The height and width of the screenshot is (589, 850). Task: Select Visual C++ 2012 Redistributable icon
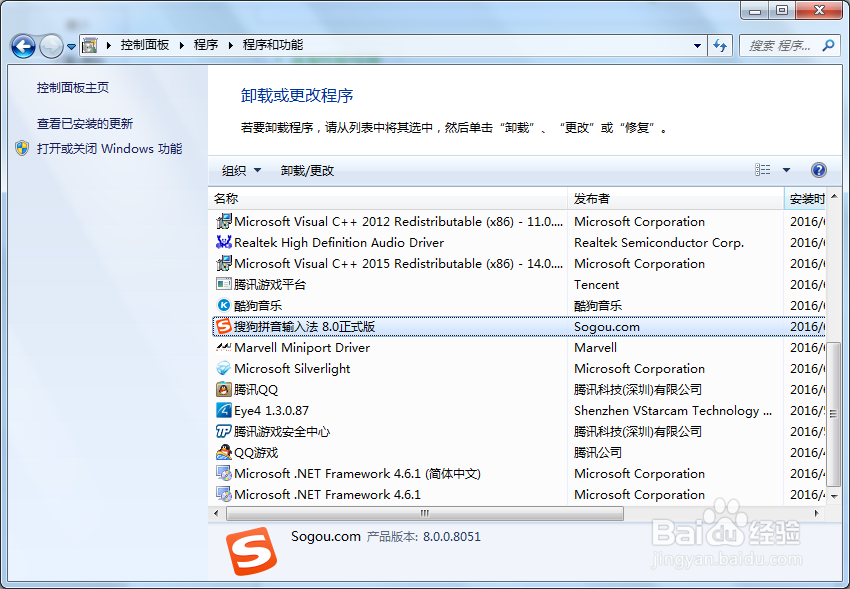coord(223,222)
